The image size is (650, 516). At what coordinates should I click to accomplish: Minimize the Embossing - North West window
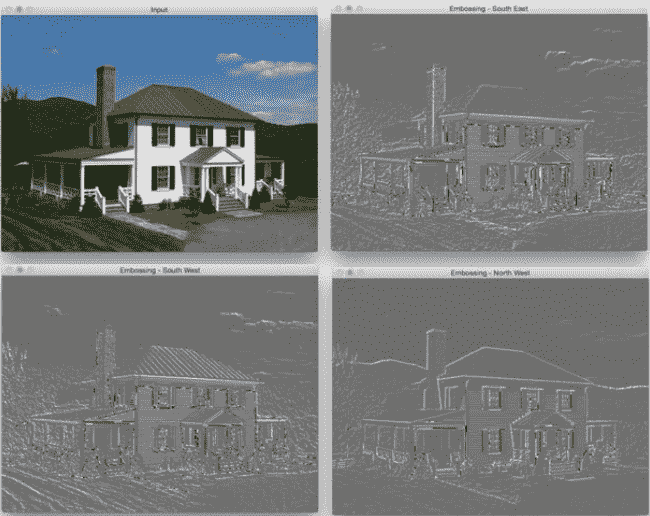(x=348, y=271)
